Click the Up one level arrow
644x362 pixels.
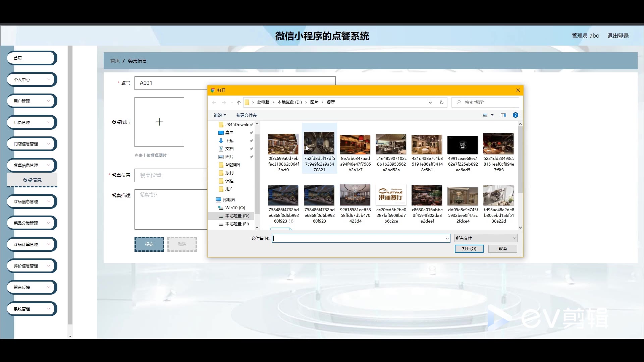(x=238, y=103)
